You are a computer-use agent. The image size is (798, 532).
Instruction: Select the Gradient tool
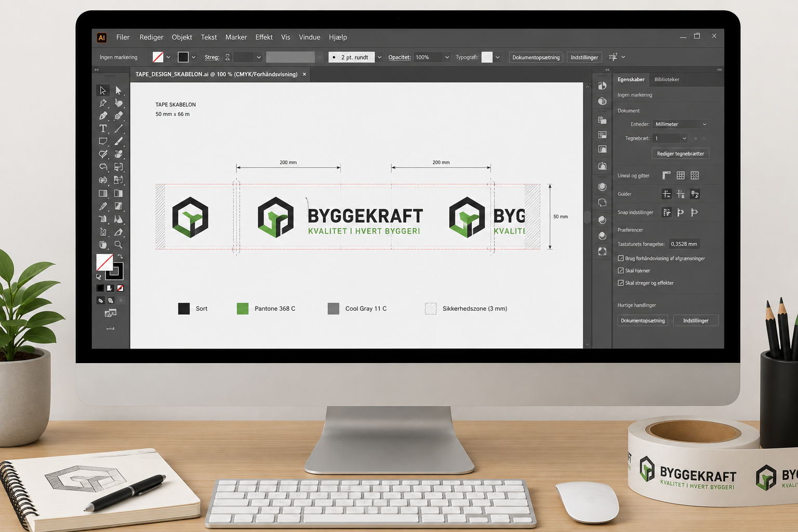[103, 193]
